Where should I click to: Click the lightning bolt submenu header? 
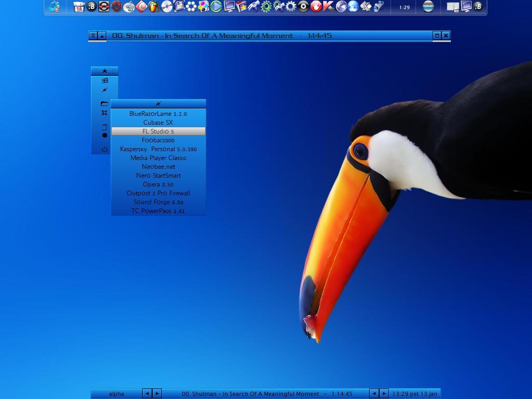(158, 104)
